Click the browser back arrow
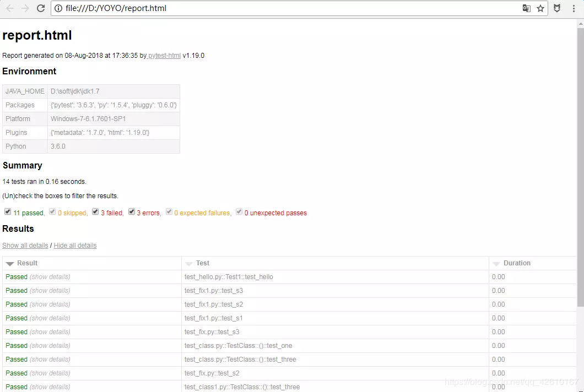 (x=10, y=8)
